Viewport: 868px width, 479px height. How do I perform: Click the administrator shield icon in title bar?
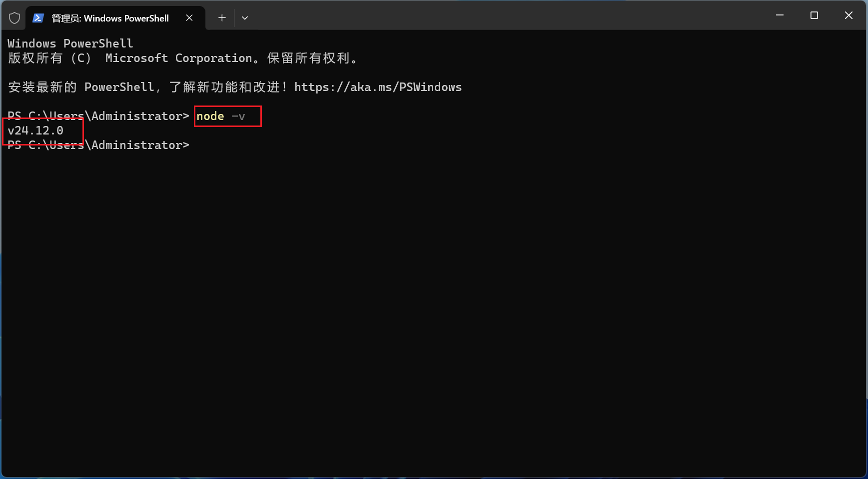[x=14, y=18]
